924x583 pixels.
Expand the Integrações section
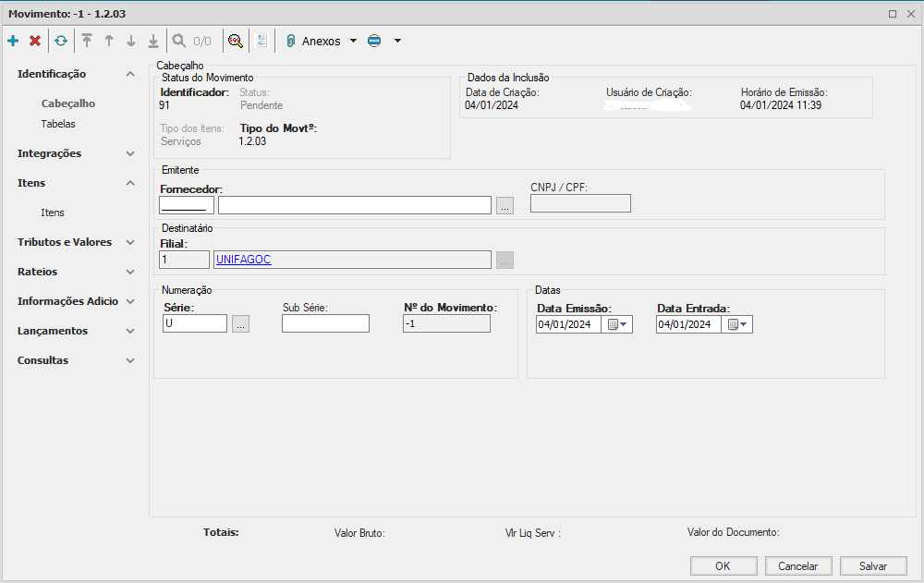[130, 153]
